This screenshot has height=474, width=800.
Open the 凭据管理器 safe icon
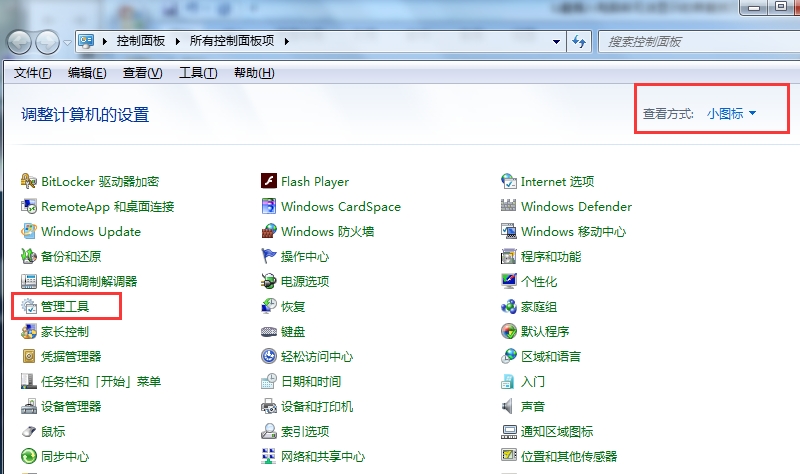pyautogui.click(x=29, y=356)
